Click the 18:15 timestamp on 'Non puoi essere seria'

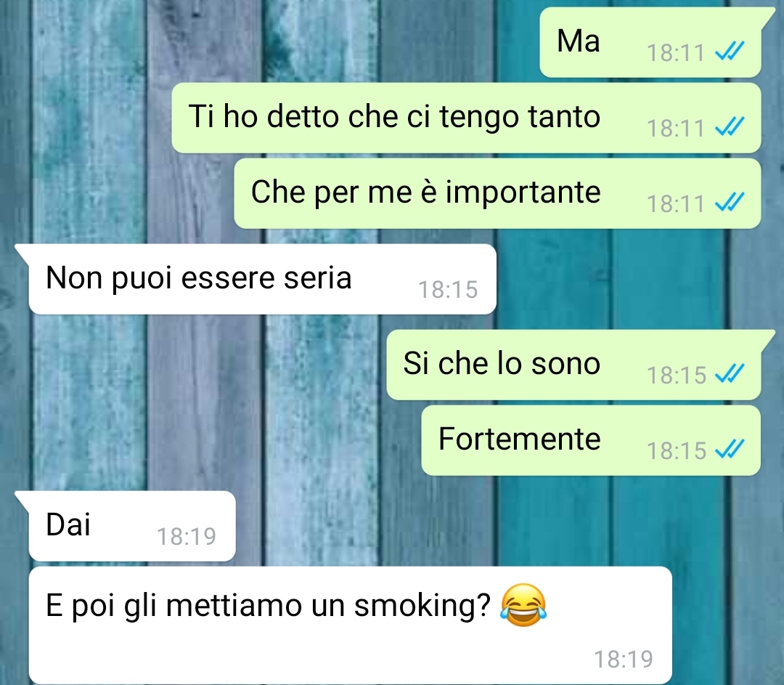pos(448,290)
